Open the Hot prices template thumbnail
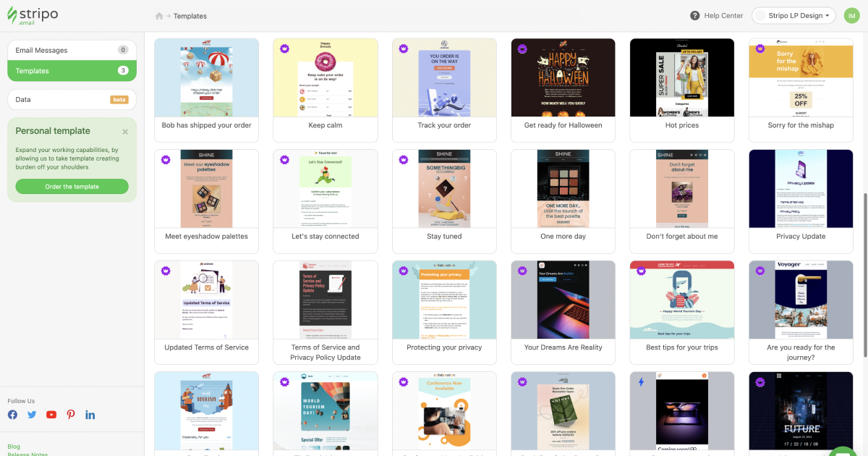Viewport: 868px width, 456px height. 682,77
